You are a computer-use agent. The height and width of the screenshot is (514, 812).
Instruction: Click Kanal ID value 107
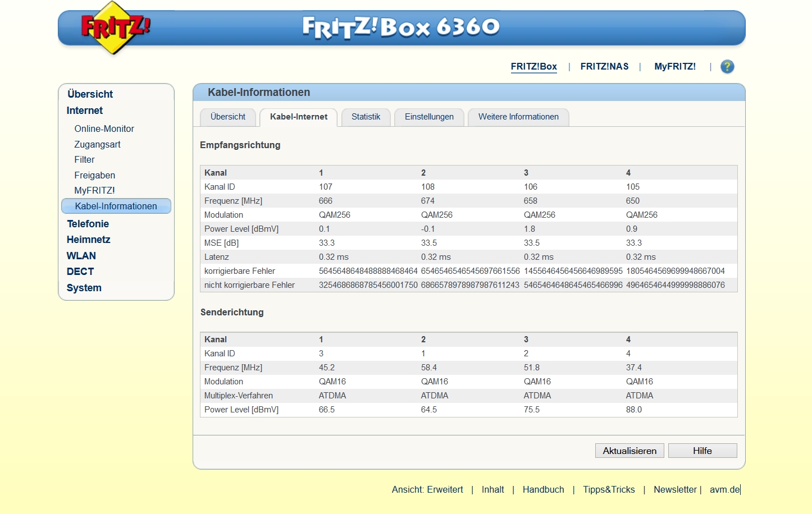[326, 187]
